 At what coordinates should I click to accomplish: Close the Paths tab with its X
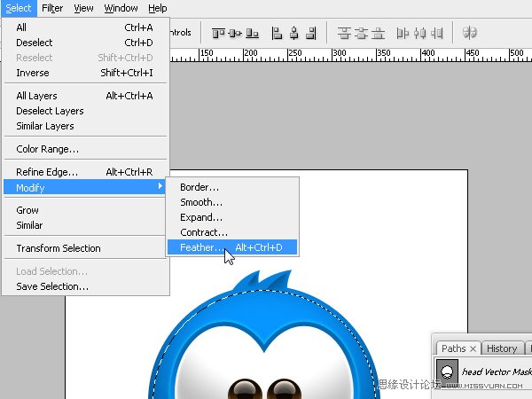[473, 348]
